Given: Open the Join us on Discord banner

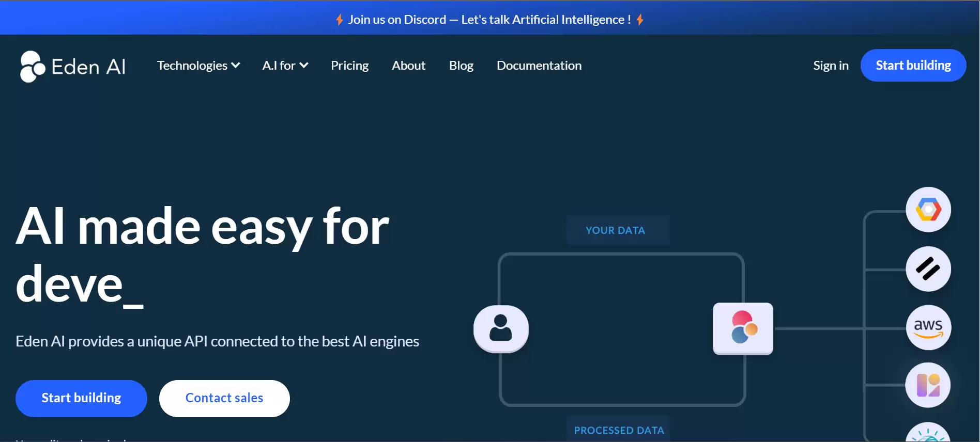Looking at the screenshot, I should pos(489,20).
